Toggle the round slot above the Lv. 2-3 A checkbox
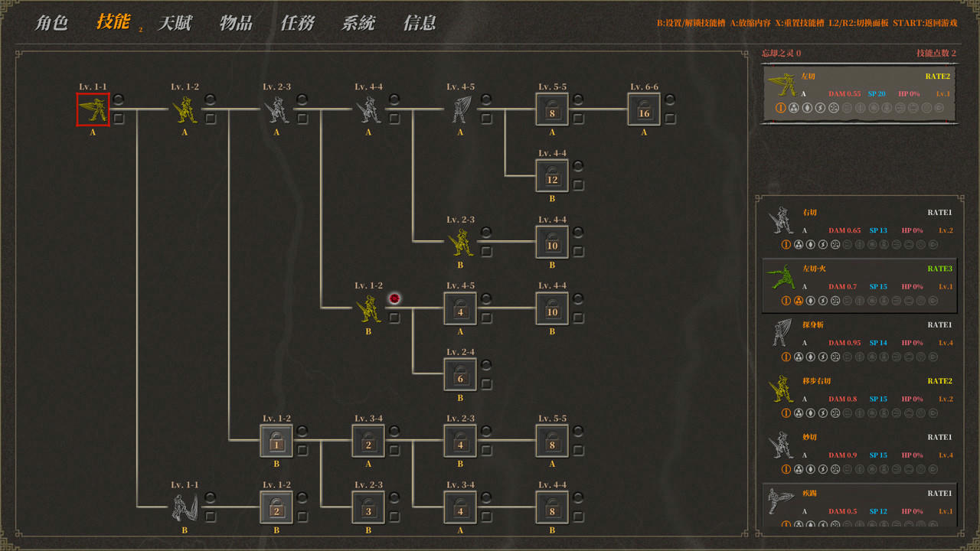The width and height of the screenshot is (980, 551). (302, 99)
